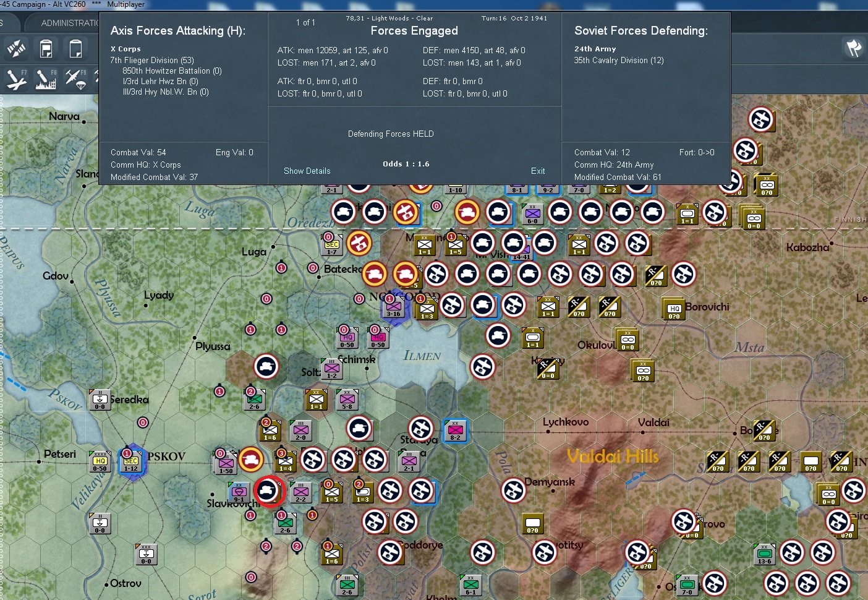Select the rail movement mode arrows icon

17,48
